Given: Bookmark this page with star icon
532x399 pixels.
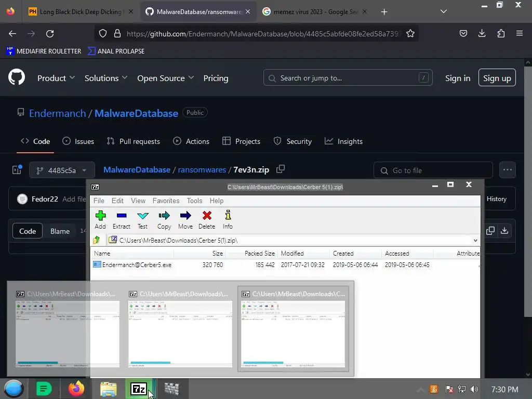Looking at the screenshot, I should 410,33.
